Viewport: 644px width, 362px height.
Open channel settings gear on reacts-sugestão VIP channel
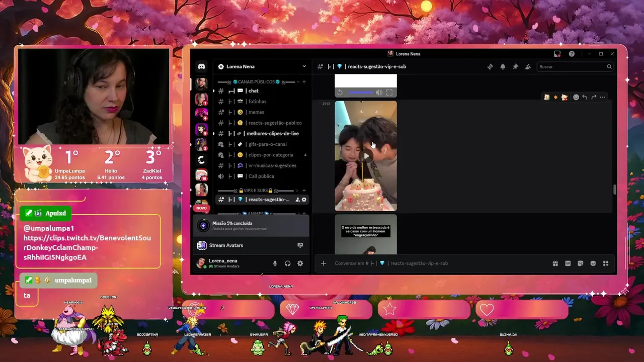click(x=304, y=200)
